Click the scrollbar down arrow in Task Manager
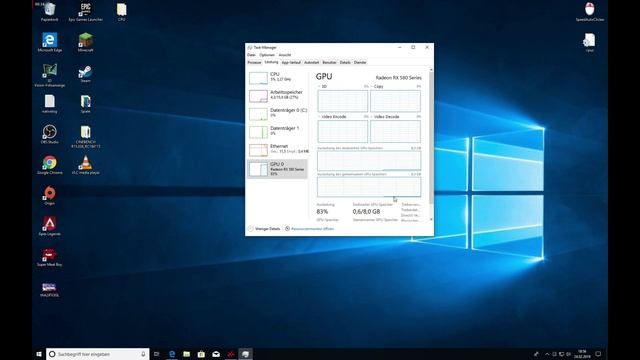This screenshot has width=640, height=360. (431, 220)
